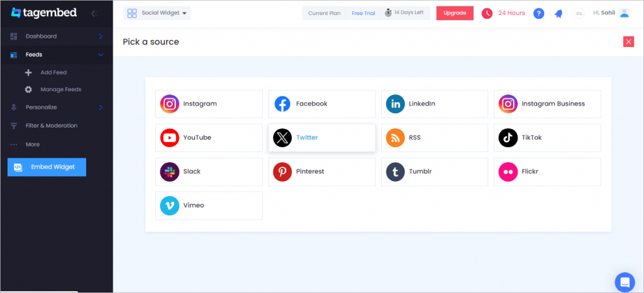Choose the Tumblr source icon

395,172
